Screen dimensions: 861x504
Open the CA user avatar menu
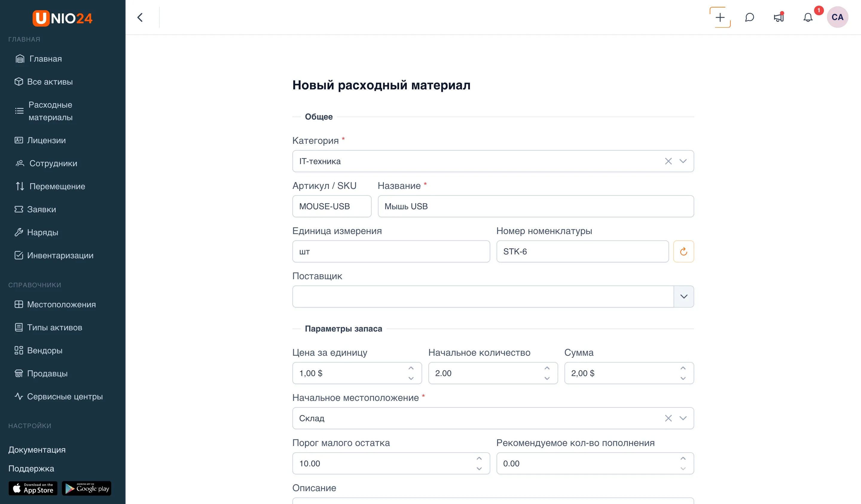[837, 17]
